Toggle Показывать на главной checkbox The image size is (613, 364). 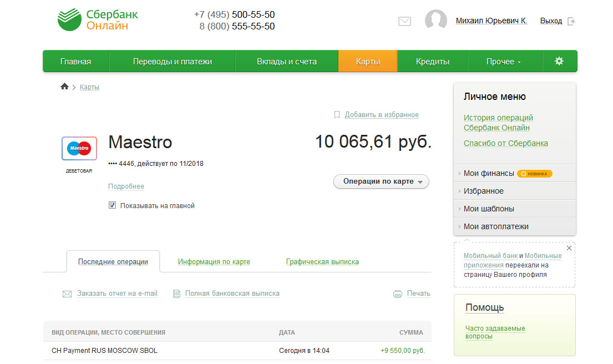(112, 205)
